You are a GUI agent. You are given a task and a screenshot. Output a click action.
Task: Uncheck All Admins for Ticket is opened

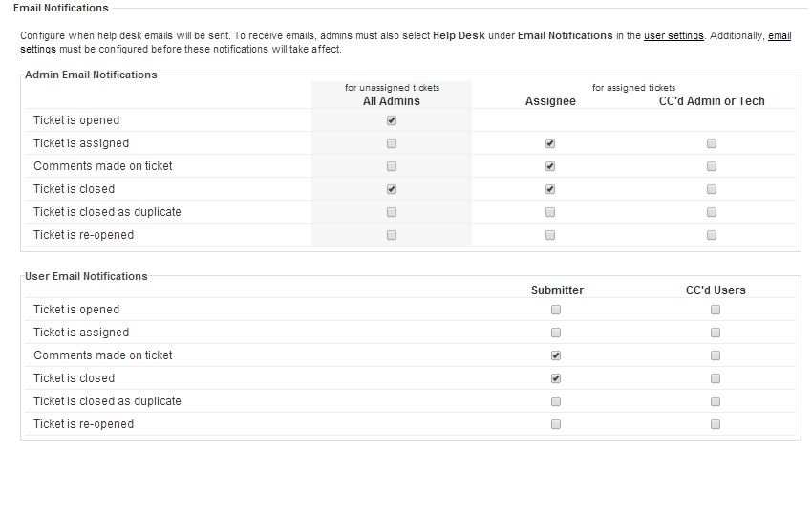[392, 120]
